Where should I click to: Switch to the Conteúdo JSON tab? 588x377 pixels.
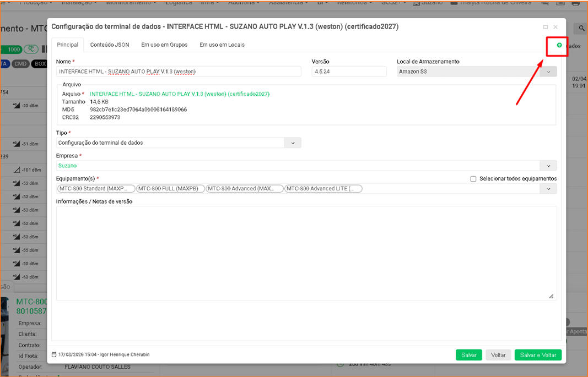point(110,45)
